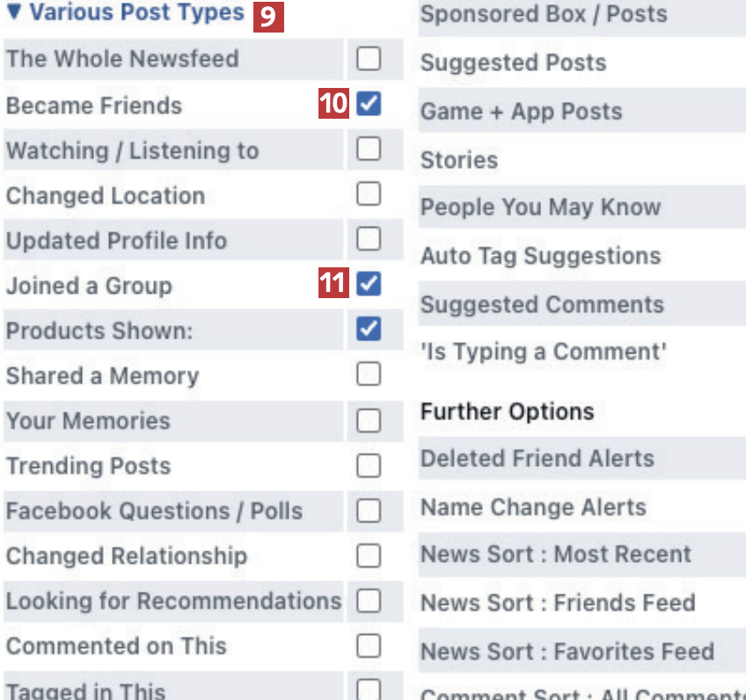
Task: Enable the Updated Profile Info checkbox
Action: click(369, 239)
